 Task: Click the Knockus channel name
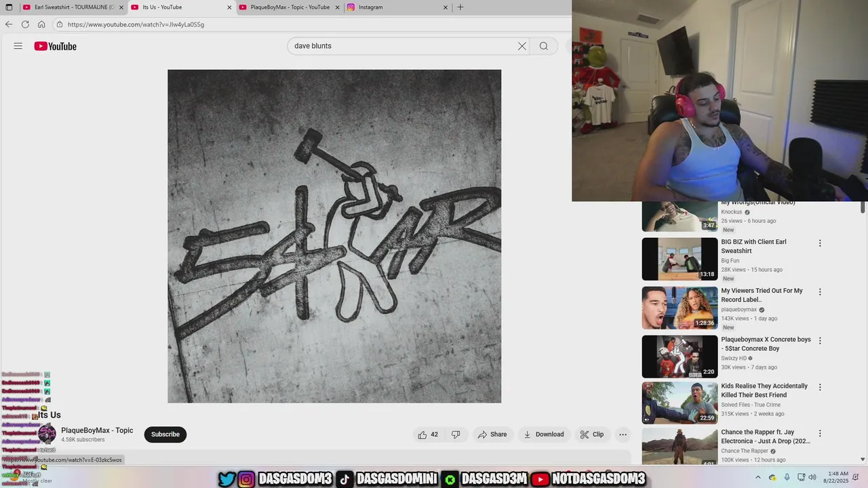(x=731, y=212)
